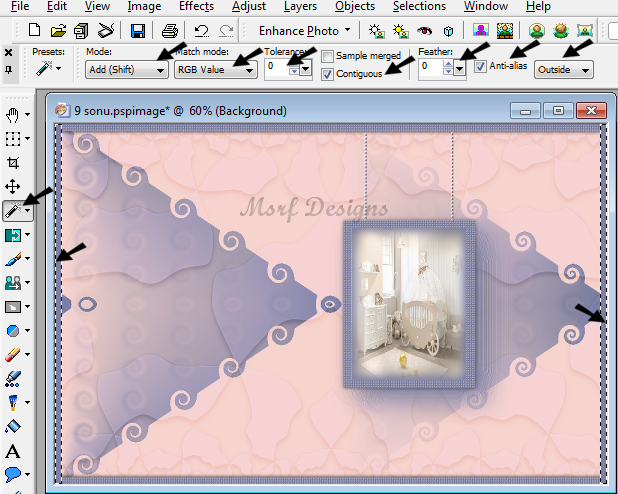Select the Flood Fill bucket tool
This screenshot has height=494, width=618.
click(12, 427)
